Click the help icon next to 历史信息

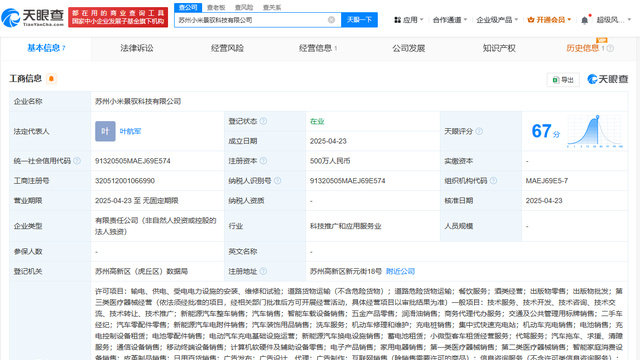[610, 48]
